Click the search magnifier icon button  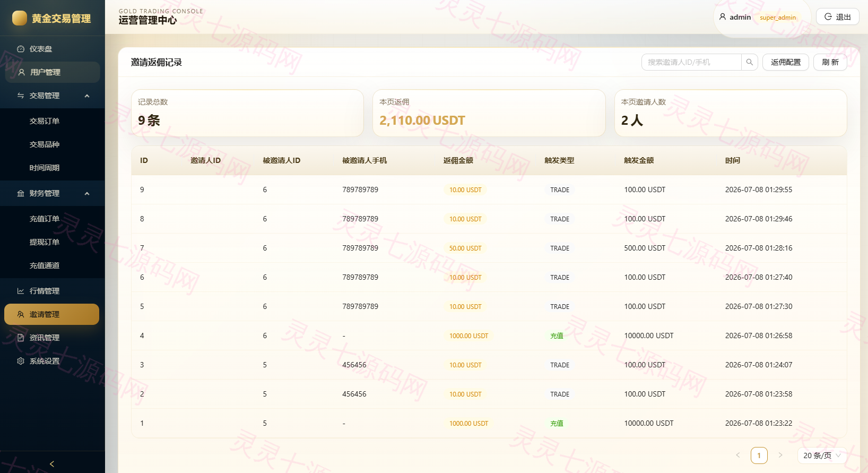(x=750, y=62)
